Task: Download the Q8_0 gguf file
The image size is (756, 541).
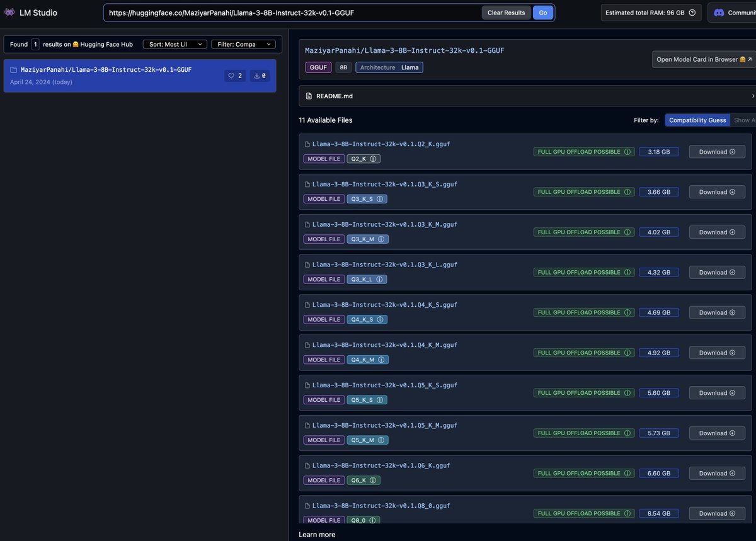Action: pyautogui.click(x=717, y=514)
